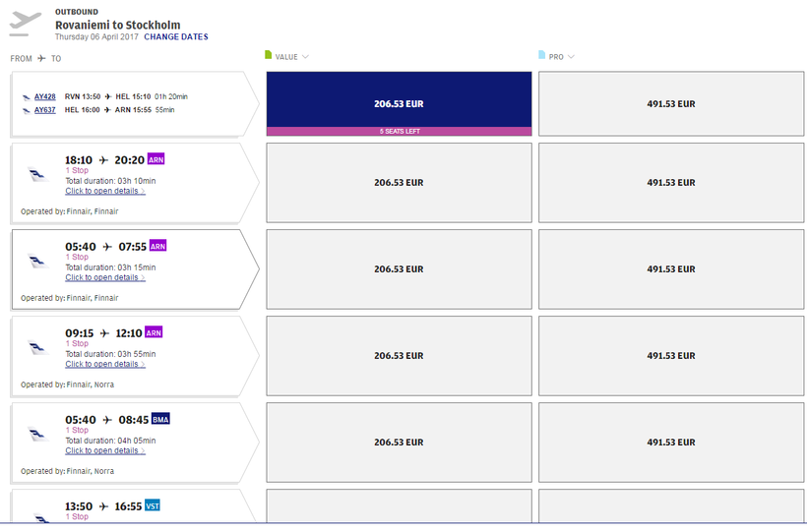Click the blue VST airport badge
Screen dimensions: 807x532
tap(153, 505)
